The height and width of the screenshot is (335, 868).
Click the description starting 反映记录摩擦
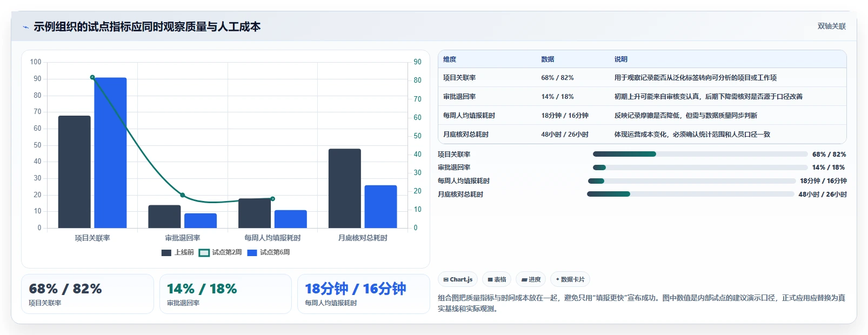[685, 116]
